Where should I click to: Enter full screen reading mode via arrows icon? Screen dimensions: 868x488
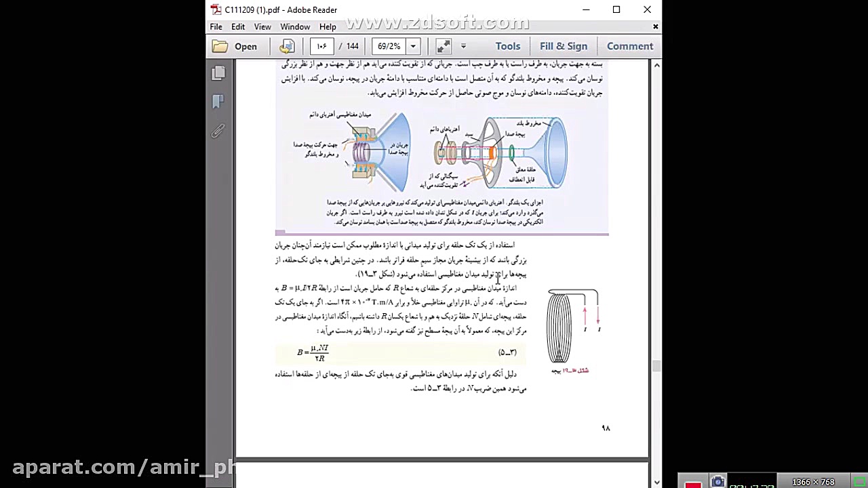point(443,46)
